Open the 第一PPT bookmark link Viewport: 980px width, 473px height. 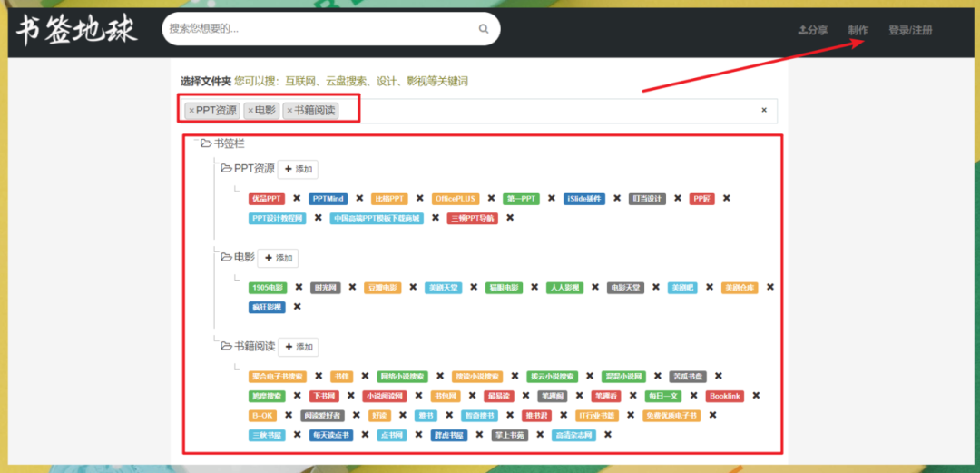[521, 199]
